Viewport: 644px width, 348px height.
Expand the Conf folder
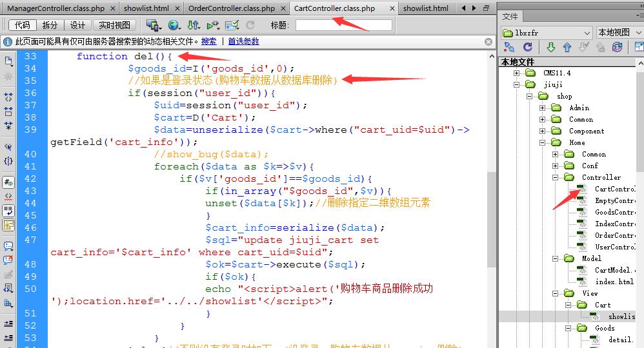click(x=556, y=166)
